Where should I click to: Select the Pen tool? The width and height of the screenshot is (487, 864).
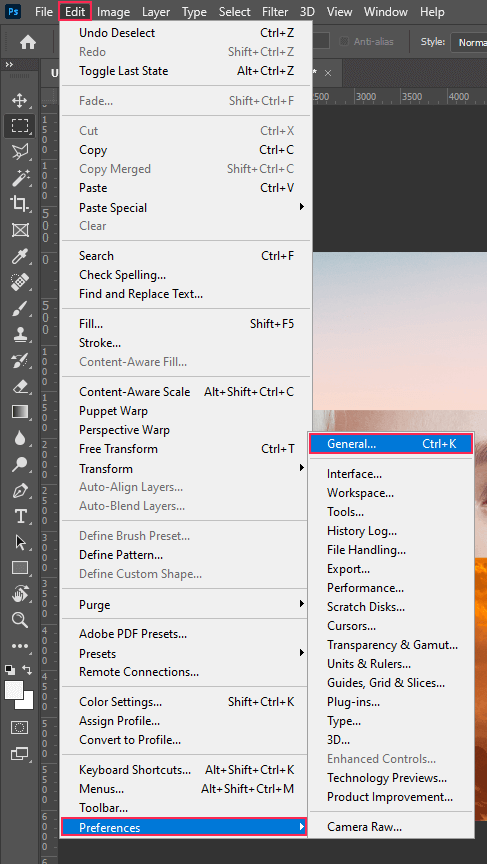pos(20,490)
